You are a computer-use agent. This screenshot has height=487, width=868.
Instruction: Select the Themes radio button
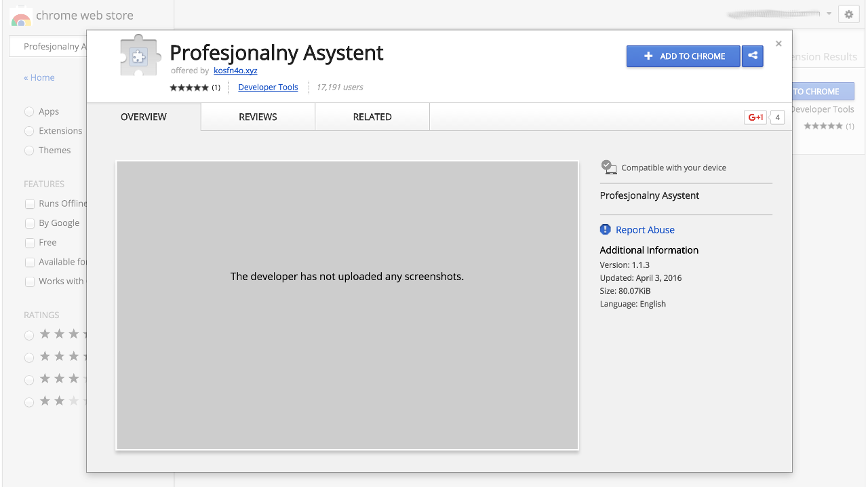tap(29, 151)
